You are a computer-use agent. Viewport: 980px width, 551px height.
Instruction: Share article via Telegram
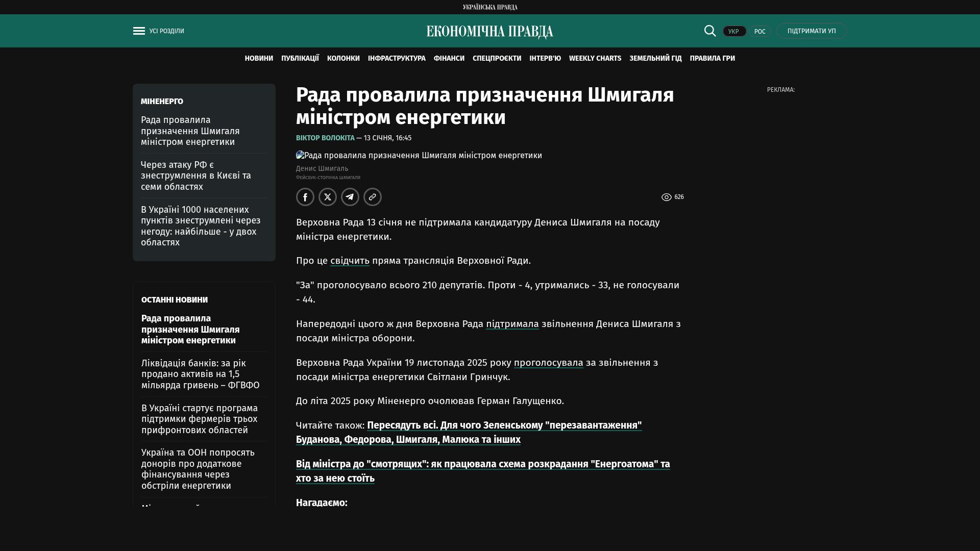point(350,197)
